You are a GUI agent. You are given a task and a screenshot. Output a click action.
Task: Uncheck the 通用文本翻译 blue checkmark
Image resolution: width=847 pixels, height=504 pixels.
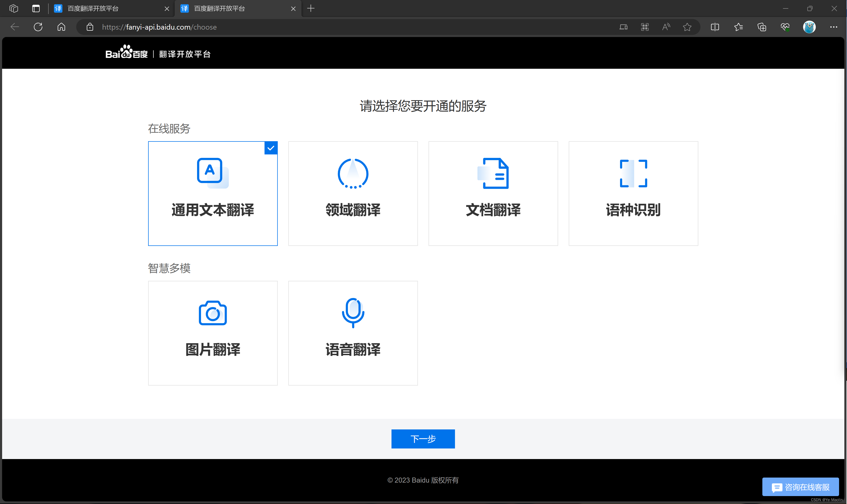pos(271,148)
